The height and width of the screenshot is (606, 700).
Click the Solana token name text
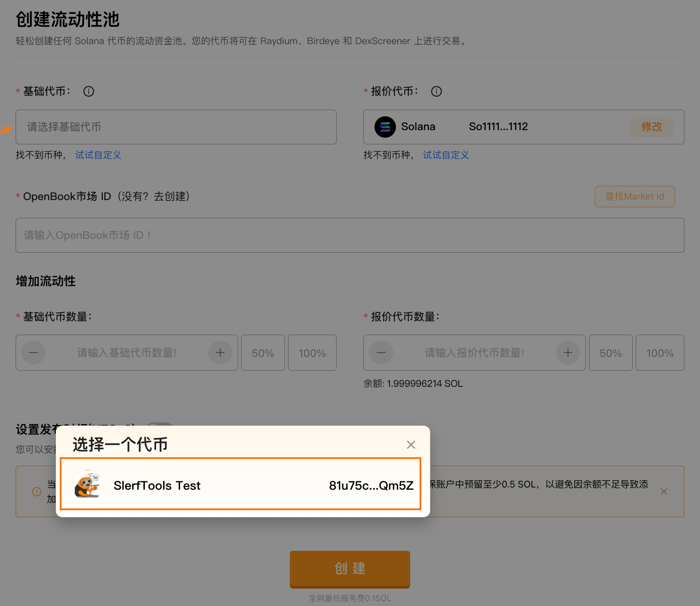pos(418,127)
